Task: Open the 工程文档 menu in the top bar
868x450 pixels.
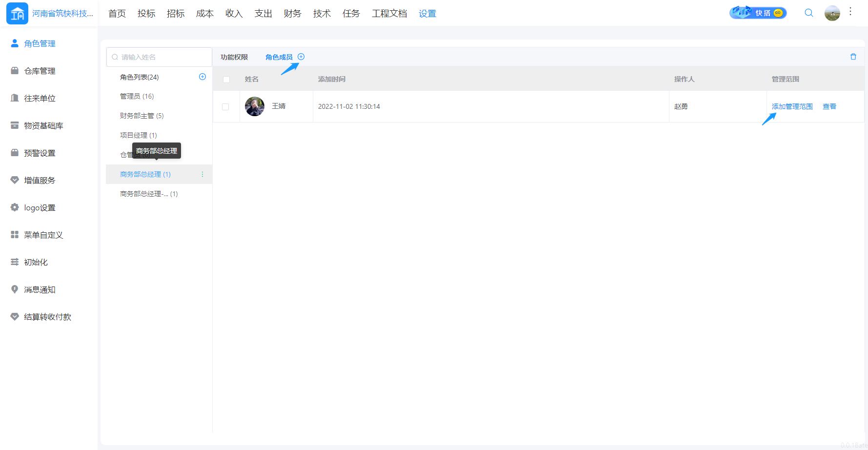Action: click(389, 13)
